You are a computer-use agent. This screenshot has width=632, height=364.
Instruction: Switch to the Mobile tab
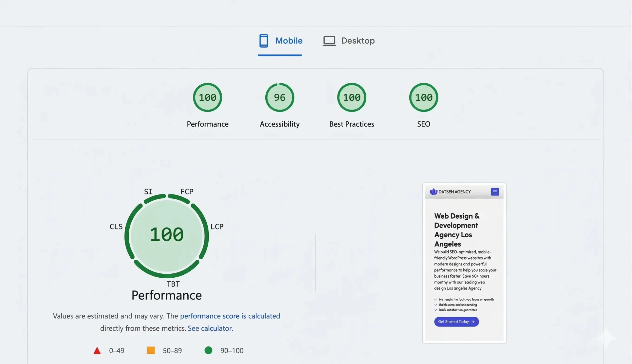280,41
